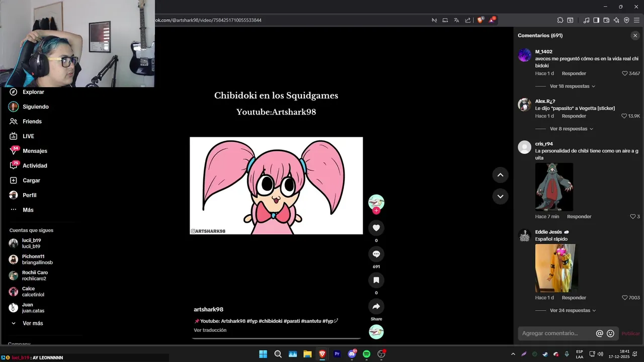Like the video with heart icon

(x=376, y=228)
